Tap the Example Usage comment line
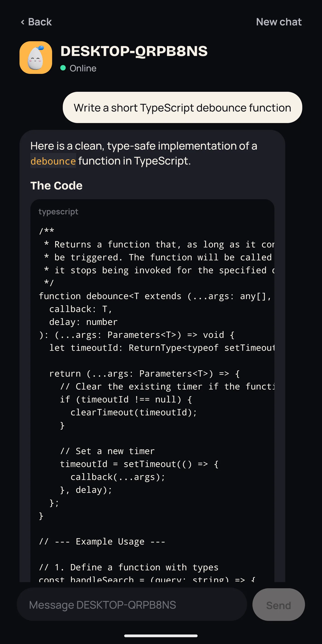322x644 pixels. [x=102, y=542]
